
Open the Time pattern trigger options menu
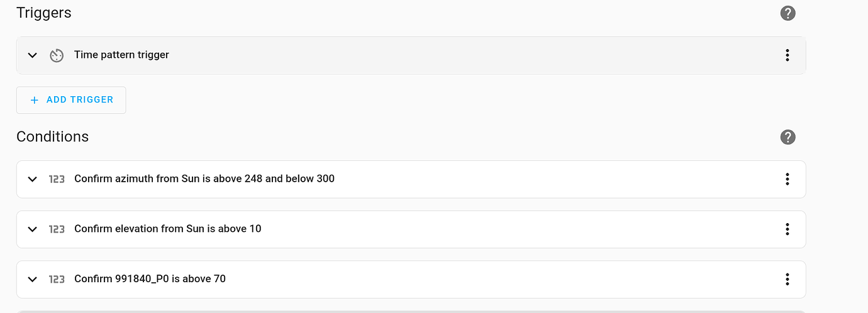787,55
